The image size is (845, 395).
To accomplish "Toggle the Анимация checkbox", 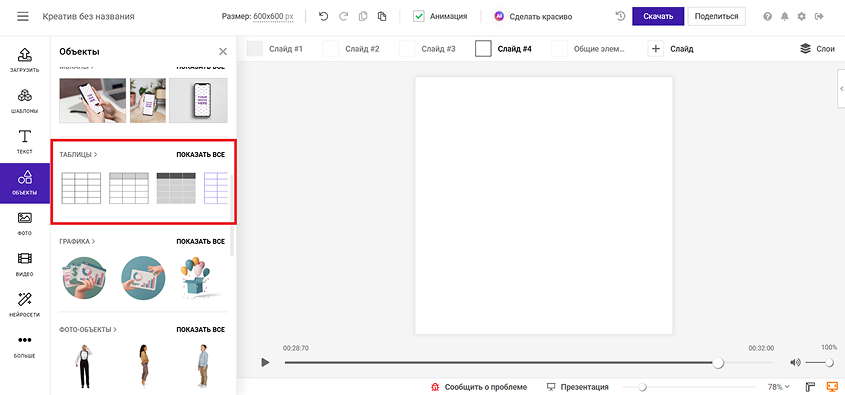I will [419, 16].
